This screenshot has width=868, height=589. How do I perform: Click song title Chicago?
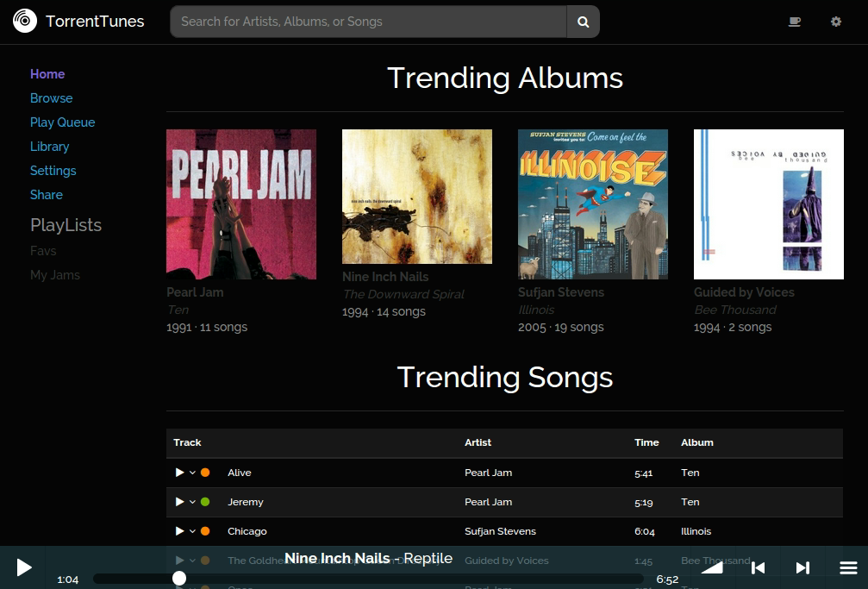pos(247,531)
